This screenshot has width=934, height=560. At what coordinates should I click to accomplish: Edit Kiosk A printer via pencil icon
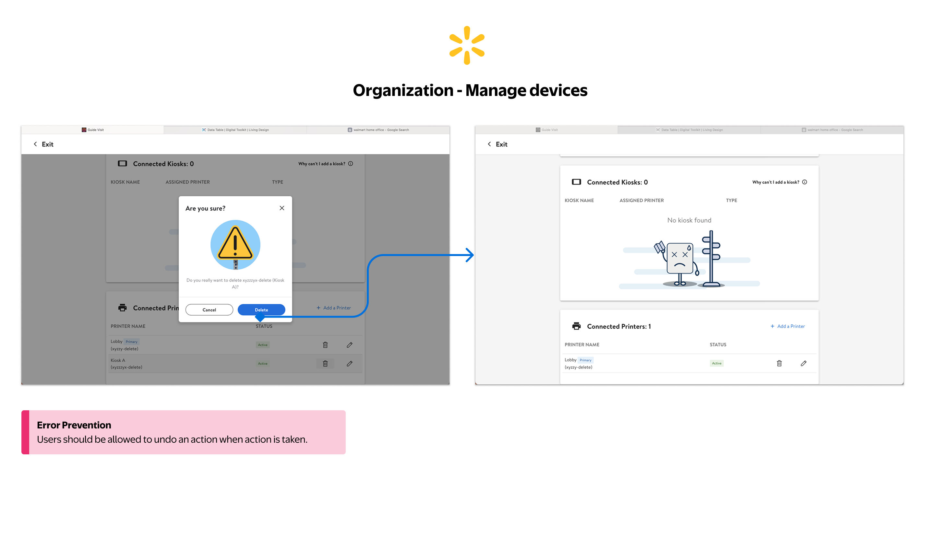click(350, 363)
